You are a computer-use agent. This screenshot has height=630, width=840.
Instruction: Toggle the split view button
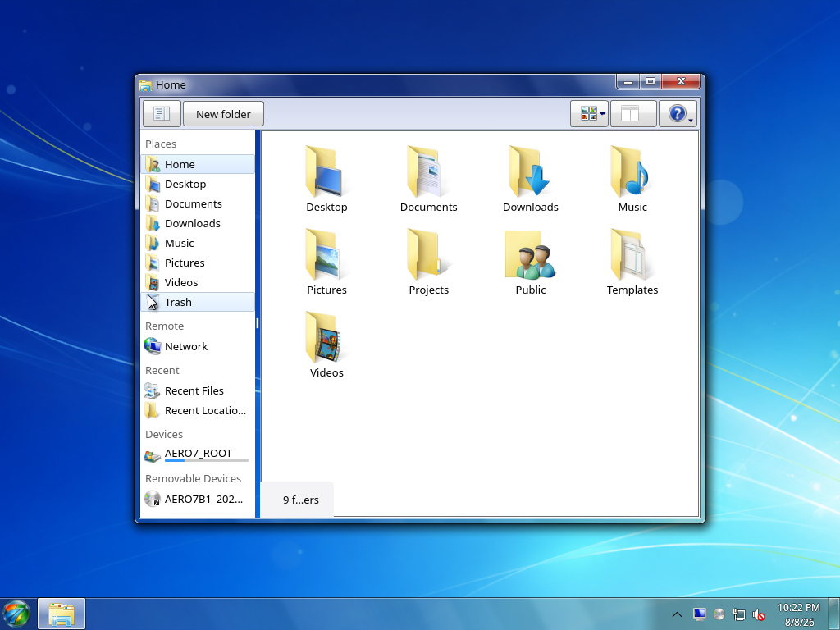coord(633,113)
